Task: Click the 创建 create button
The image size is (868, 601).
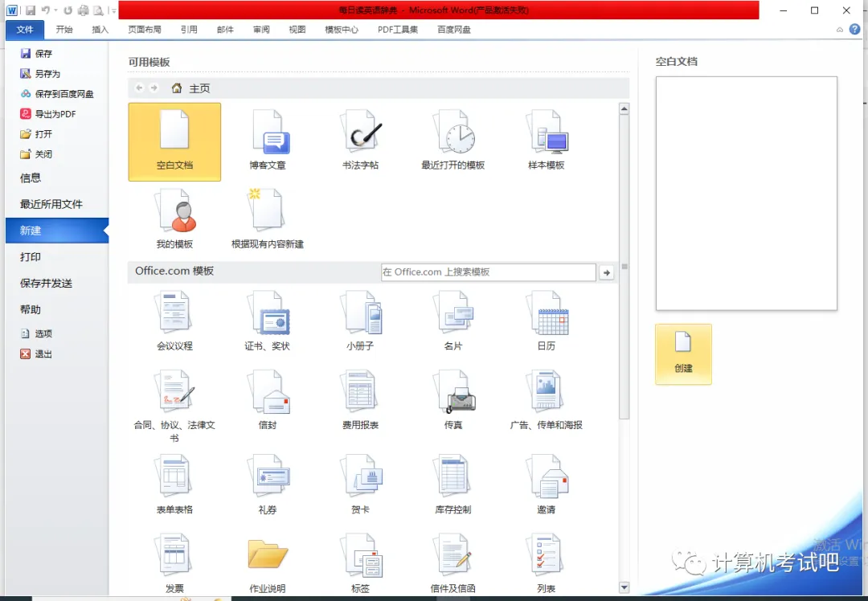Action: 683,354
